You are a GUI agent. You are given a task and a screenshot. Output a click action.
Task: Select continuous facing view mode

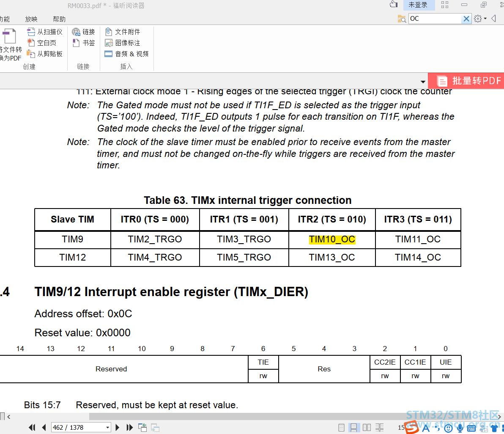pyautogui.click(x=379, y=427)
